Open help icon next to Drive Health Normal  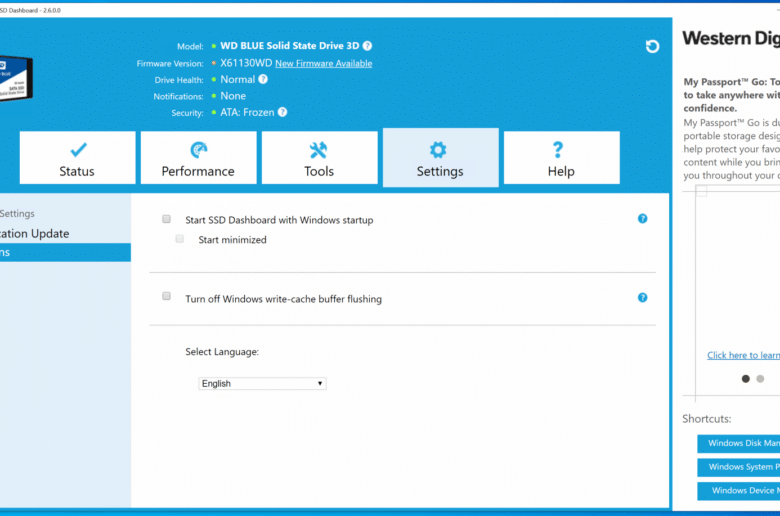click(x=263, y=79)
